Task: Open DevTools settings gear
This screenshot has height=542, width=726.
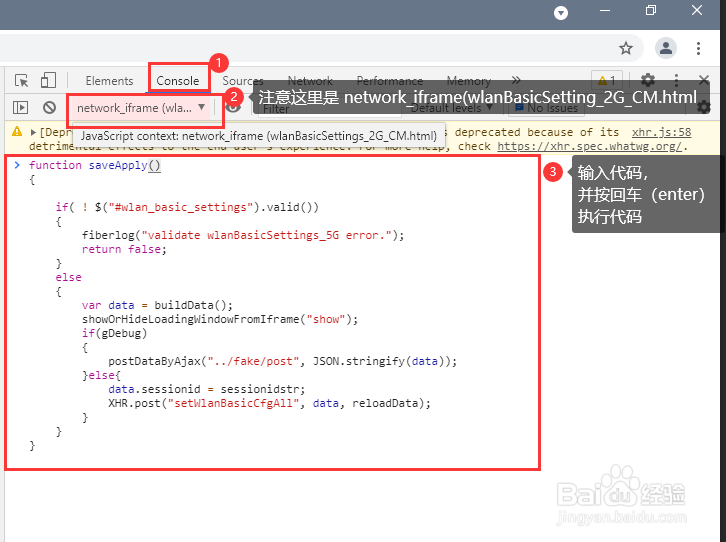Action: click(x=648, y=81)
